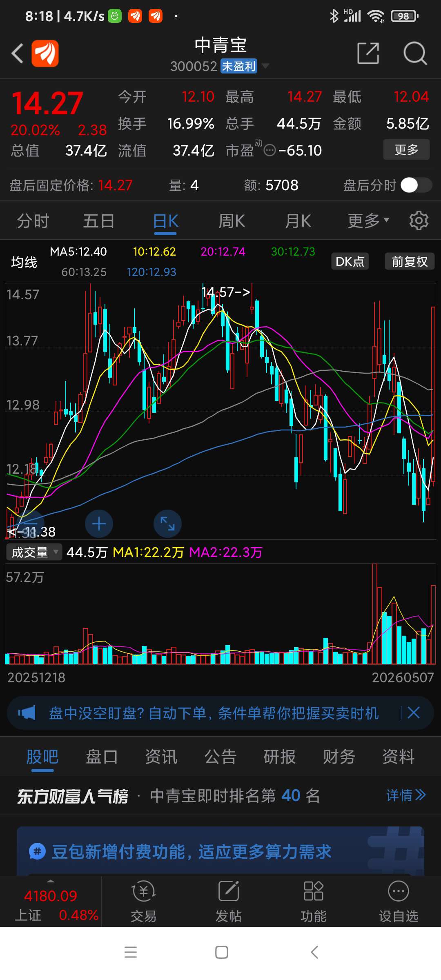The image size is (441, 980).
Task: Tap the 均线 moving average label
Action: (x=24, y=262)
